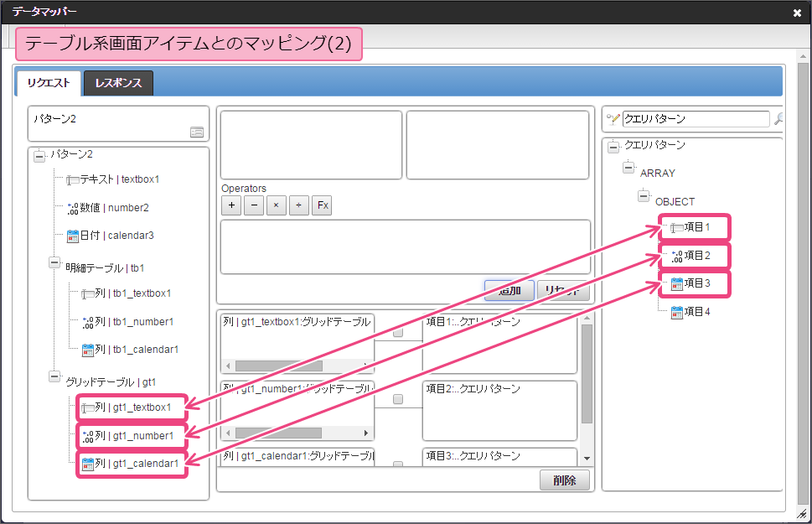Click the mapping list vertical scrollbar thumb

(587, 374)
